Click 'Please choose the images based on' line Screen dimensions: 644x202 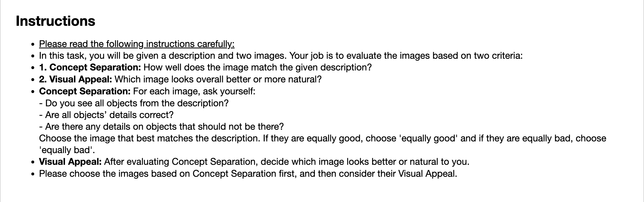point(248,174)
